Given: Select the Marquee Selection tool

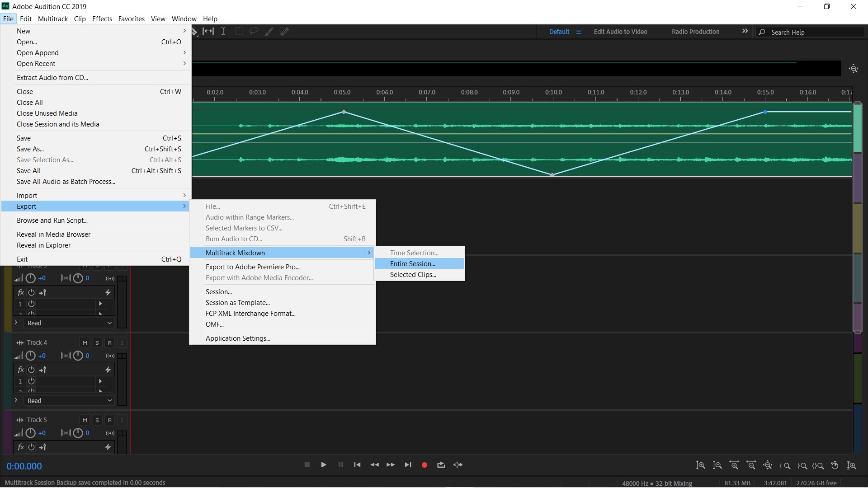Looking at the screenshot, I should pos(239,31).
